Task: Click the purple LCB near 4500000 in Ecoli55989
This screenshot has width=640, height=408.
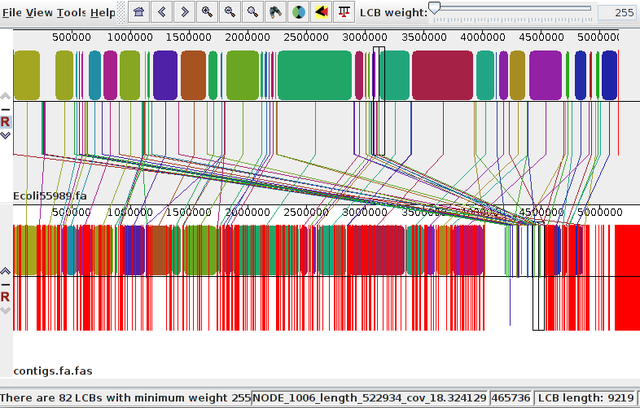Action: point(546,75)
